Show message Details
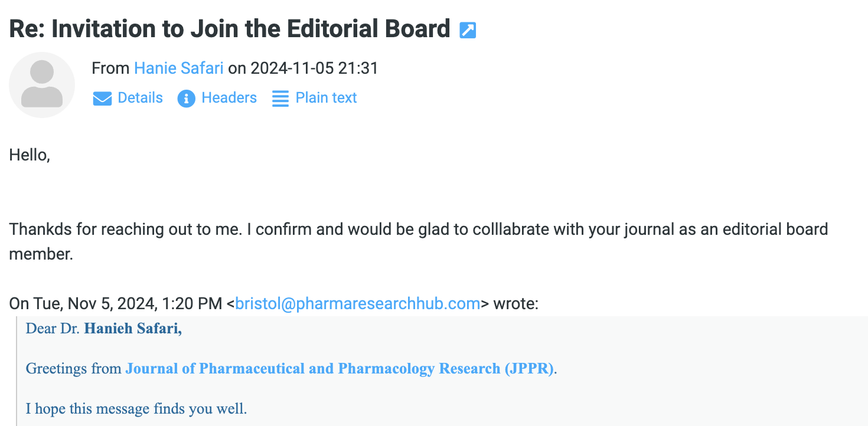Viewport: 868px width, 426px height. (x=140, y=98)
